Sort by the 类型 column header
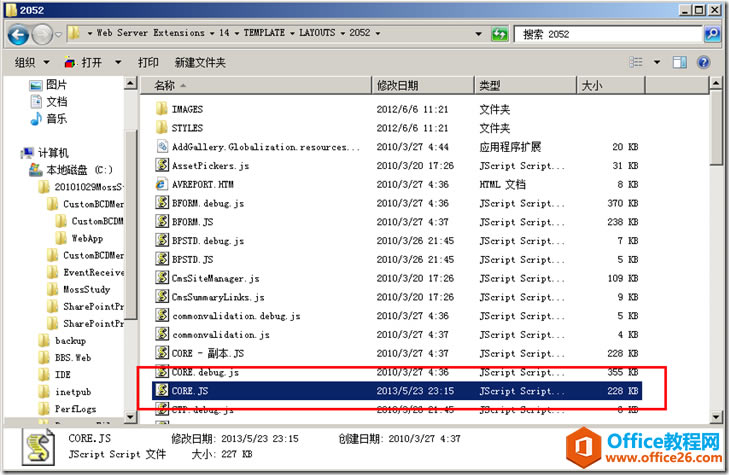The height and width of the screenshot is (475, 729). 525,86
